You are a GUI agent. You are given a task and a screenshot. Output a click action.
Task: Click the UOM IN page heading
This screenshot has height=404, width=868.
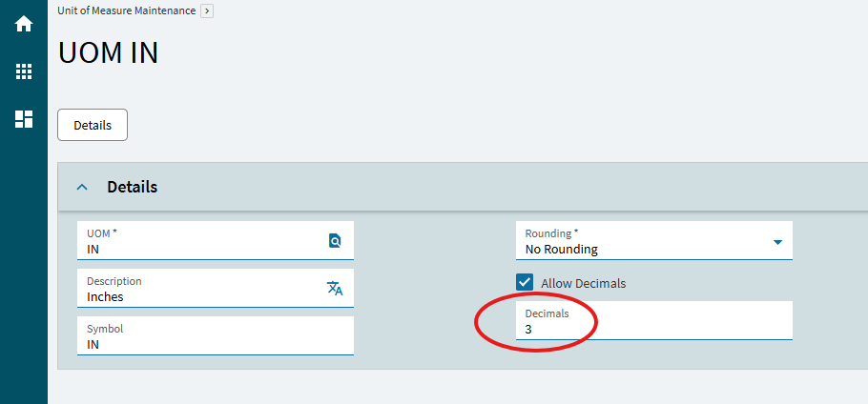(x=108, y=53)
